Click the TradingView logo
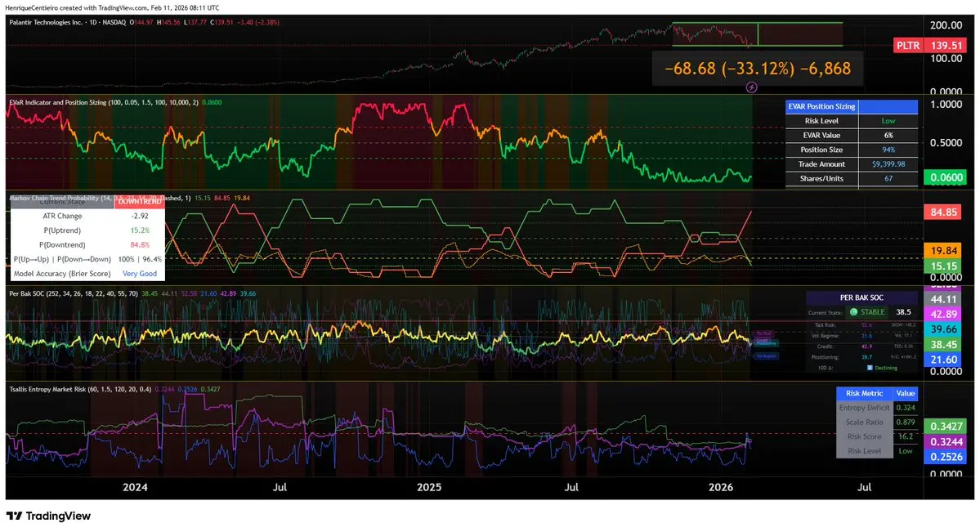 [x=49, y=516]
